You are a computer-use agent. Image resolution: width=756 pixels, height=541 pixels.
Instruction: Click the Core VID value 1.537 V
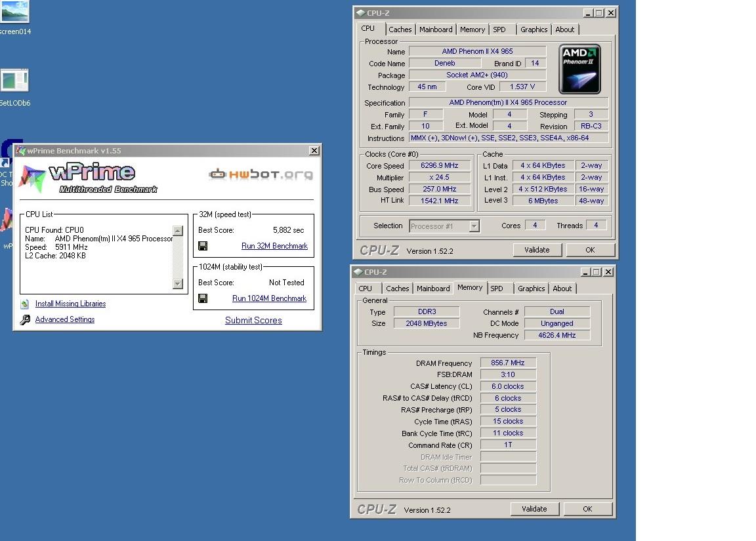(522, 87)
